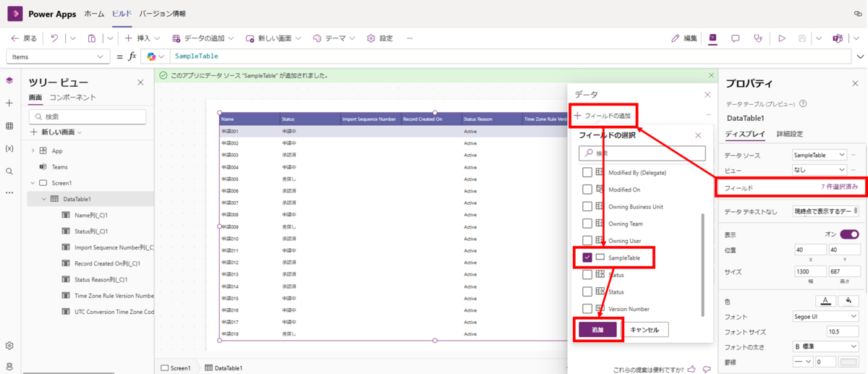Open the variables {x} icon in left rail
Screen dimensions: 868x374
pos(9,148)
